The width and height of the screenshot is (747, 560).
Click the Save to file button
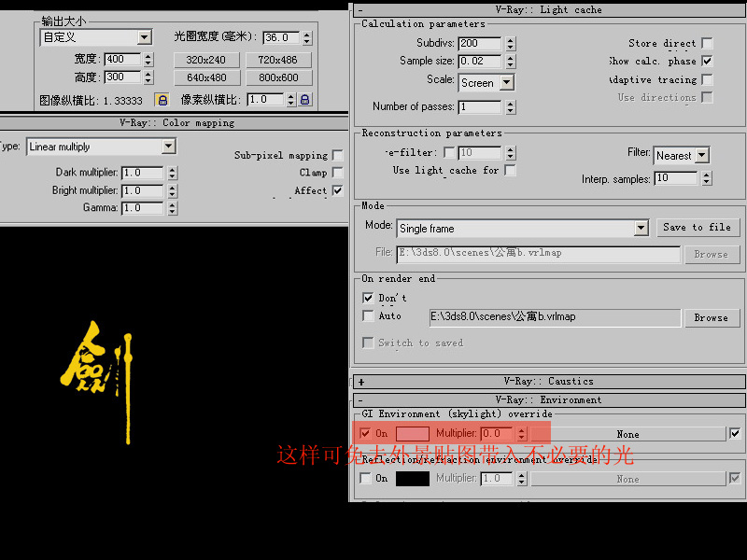697,227
